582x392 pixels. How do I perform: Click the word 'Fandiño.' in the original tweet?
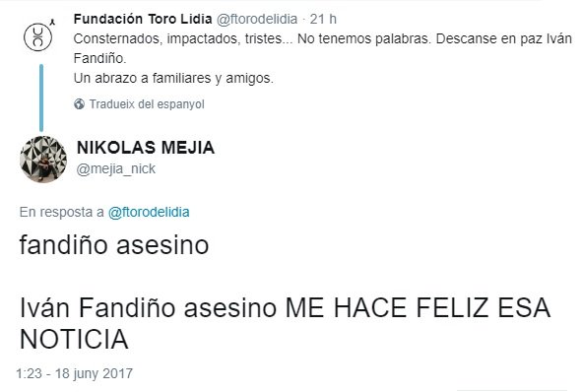[99, 58]
